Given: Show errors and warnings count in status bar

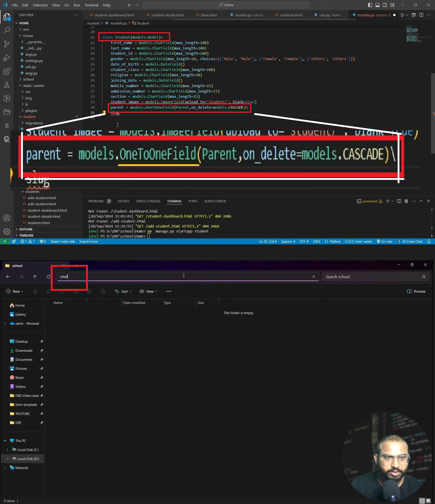Looking at the screenshot, I should 27,242.
